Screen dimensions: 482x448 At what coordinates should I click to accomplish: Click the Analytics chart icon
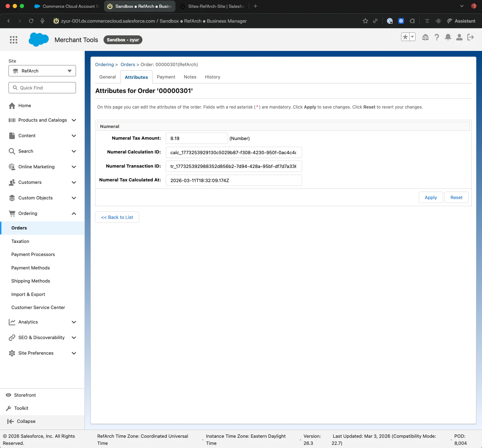pos(12,322)
